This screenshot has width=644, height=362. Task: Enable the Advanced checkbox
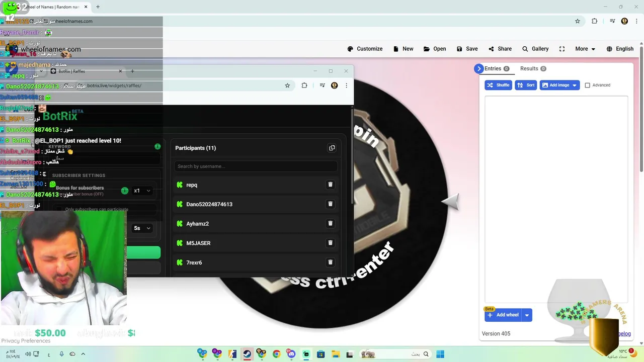click(587, 85)
